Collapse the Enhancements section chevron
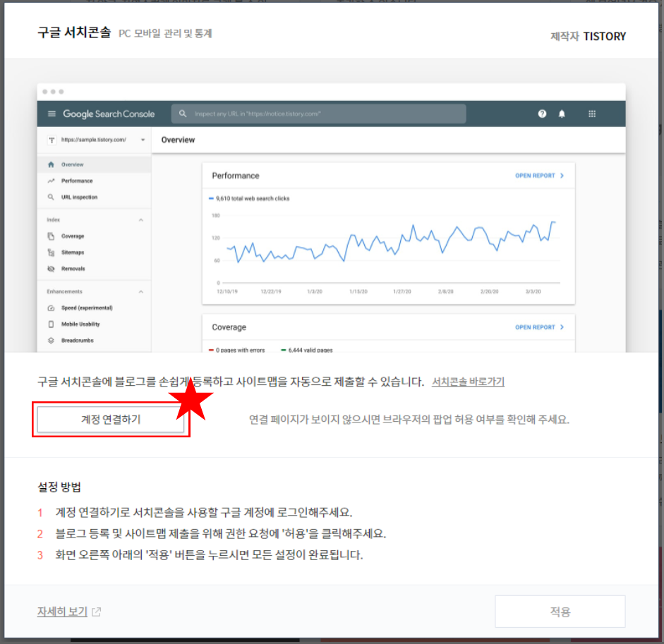The width and height of the screenshot is (664, 644). [140, 292]
